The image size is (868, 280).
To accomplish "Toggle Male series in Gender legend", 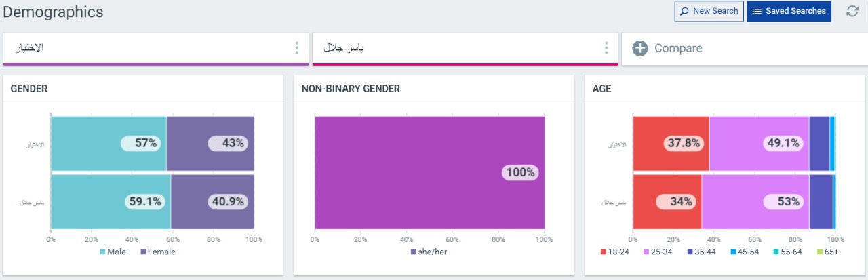I will (x=113, y=252).
